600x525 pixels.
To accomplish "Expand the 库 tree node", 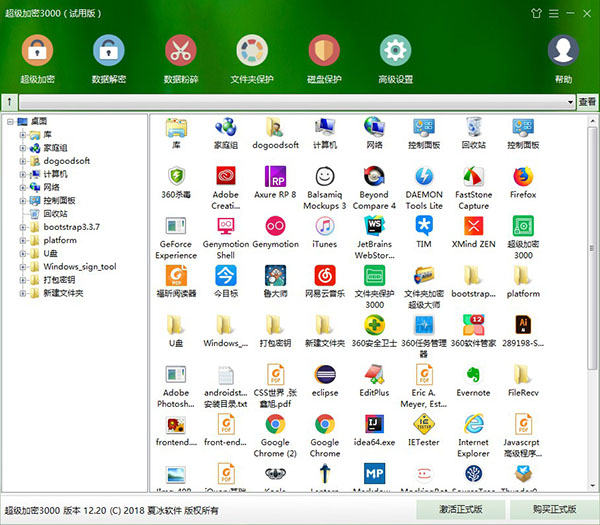I will point(24,134).
